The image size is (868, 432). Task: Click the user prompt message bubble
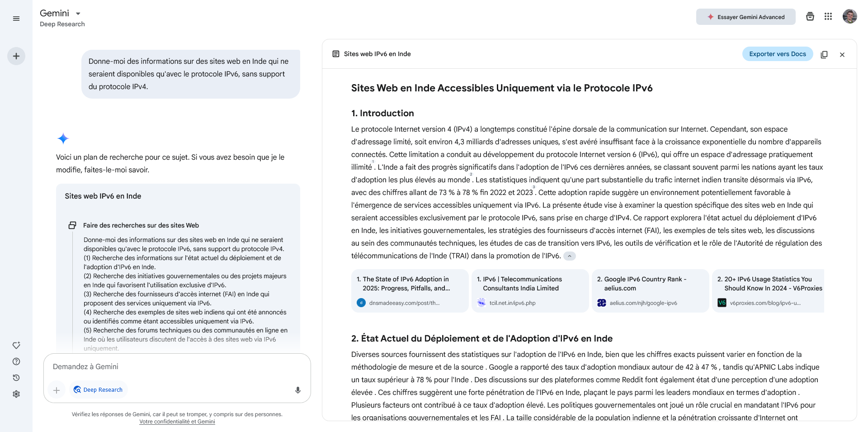191,74
